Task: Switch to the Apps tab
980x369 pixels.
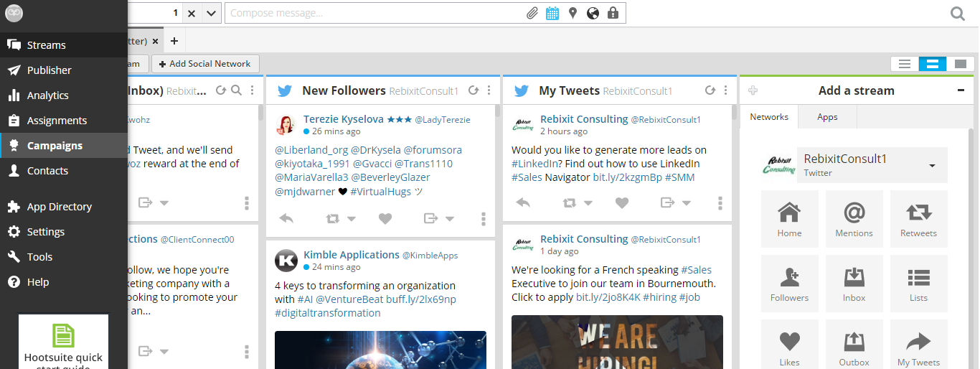Action: click(x=827, y=116)
